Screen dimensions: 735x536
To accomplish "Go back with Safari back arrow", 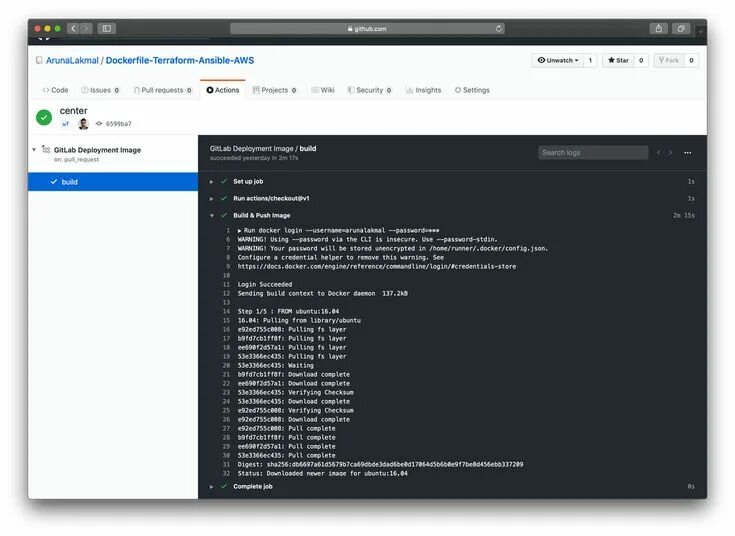I will [x=73, y=29].
